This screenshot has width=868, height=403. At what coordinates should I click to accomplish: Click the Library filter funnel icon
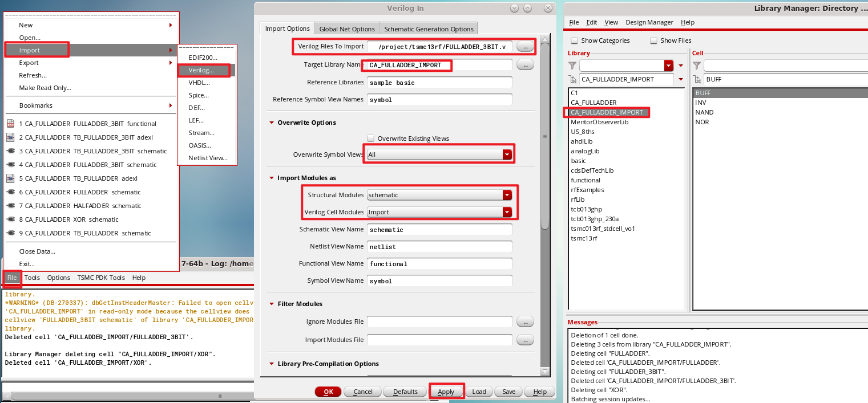(572, 65)
